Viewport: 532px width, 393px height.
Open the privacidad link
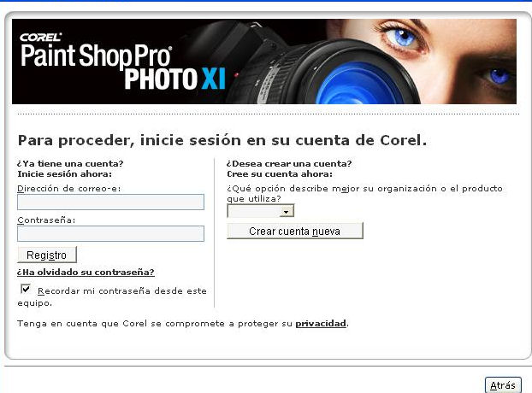321,324
